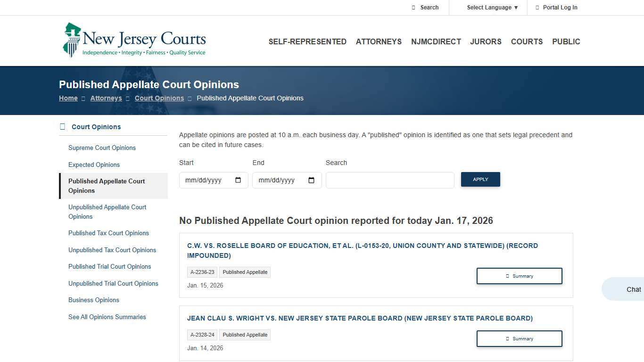Select NJMCDIRECT from the top navigation
This screenshot has width=644, height=362.
point(436,41)
